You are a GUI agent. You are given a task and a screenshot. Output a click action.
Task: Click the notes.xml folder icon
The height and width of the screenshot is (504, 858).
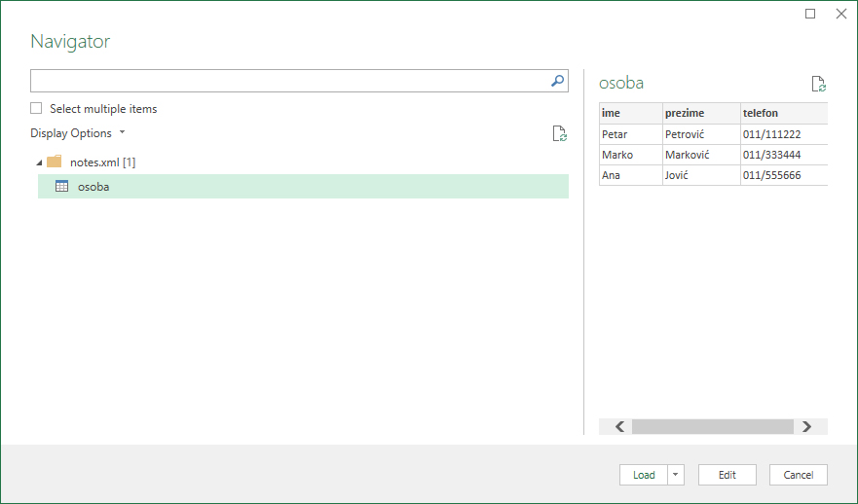(54, 162)
